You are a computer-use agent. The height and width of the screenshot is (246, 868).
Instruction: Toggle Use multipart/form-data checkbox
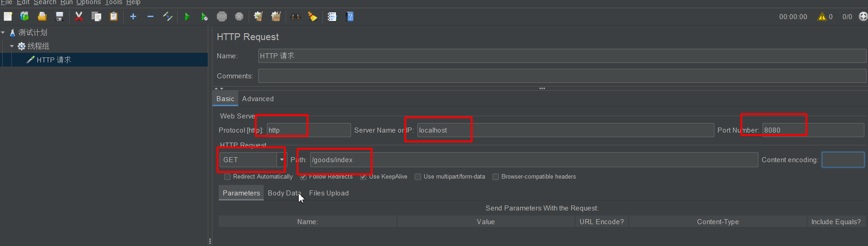(x=418, y=177)
